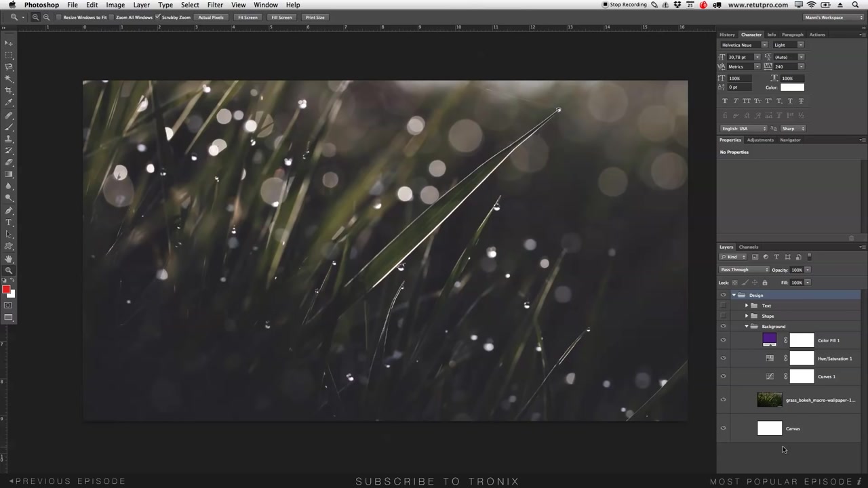Hide the Color Fill 1 adjustment layer
Viewport: 868px width, 488px height.
pyautogui.click(x=723, y=340)
